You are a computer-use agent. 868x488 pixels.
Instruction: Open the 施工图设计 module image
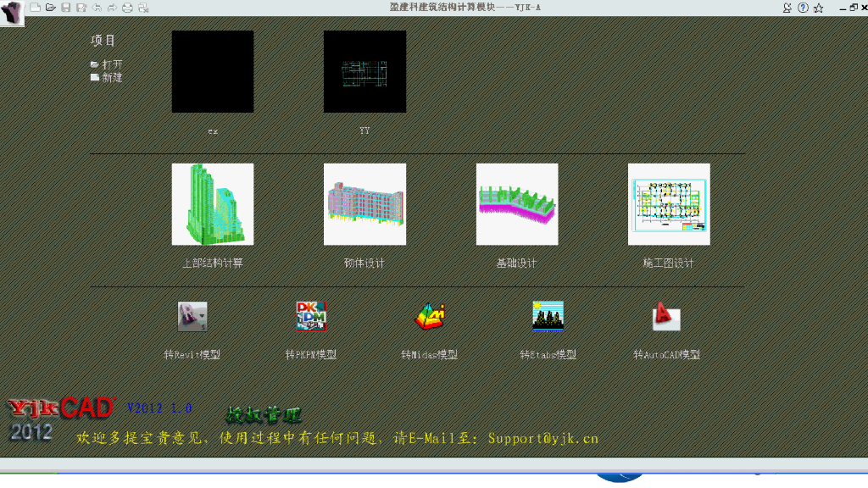point(669,204)
